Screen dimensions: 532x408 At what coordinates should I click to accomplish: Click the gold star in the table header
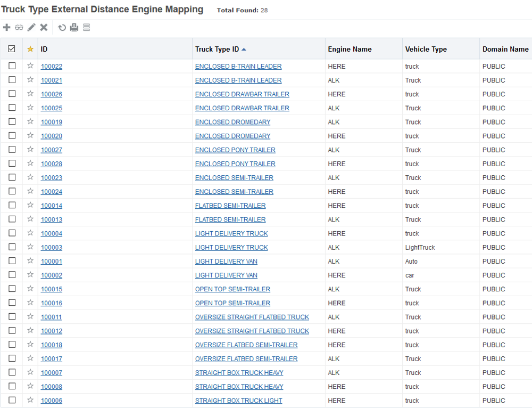[30, 49]
